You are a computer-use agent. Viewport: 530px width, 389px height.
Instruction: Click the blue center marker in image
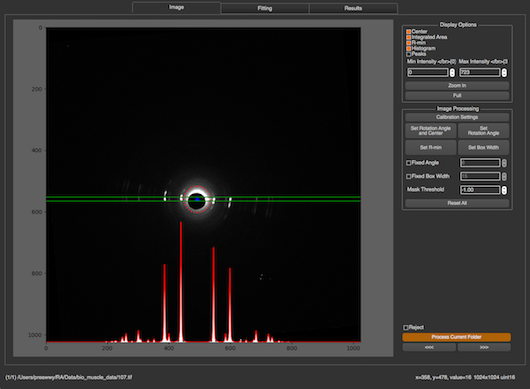[197, 199]
